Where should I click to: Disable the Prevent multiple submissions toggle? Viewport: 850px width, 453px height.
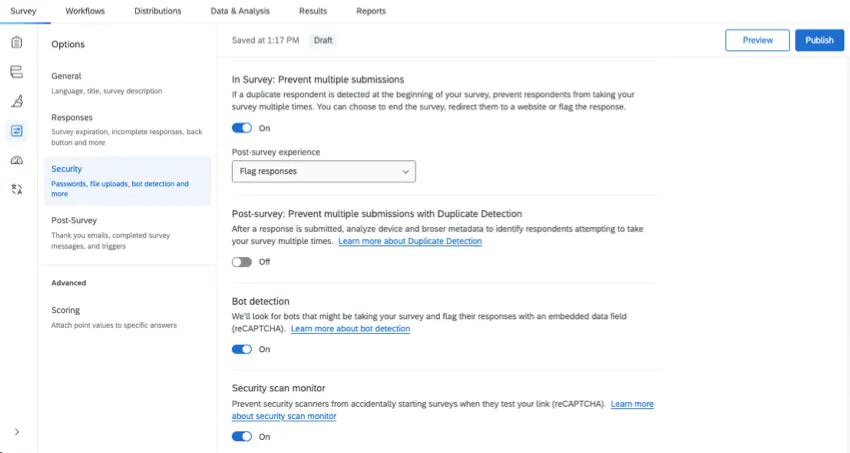point(242,128)
